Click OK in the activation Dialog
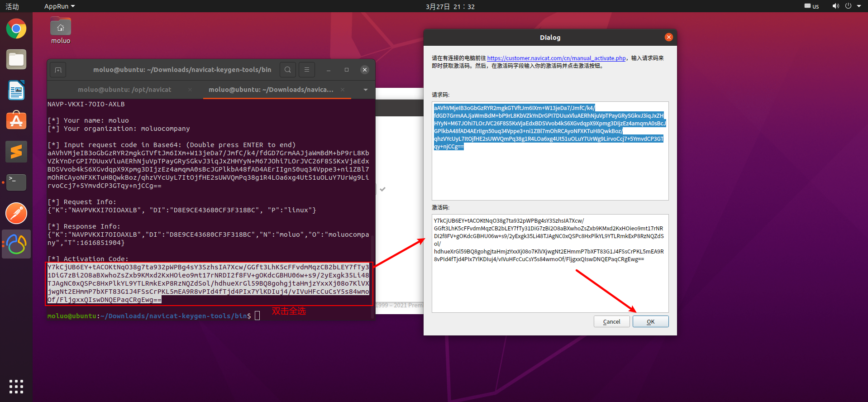The image size is (868, 402). point(650,321)
